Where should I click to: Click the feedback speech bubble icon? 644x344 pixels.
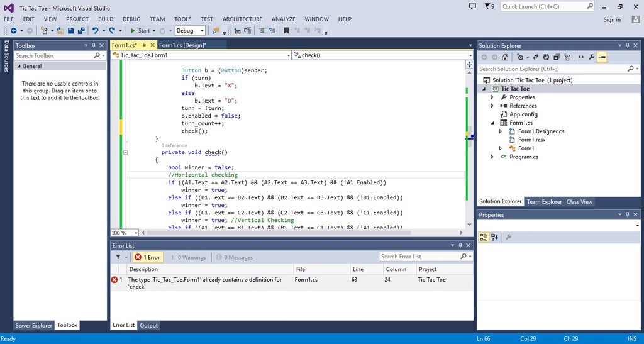[473, 6]
